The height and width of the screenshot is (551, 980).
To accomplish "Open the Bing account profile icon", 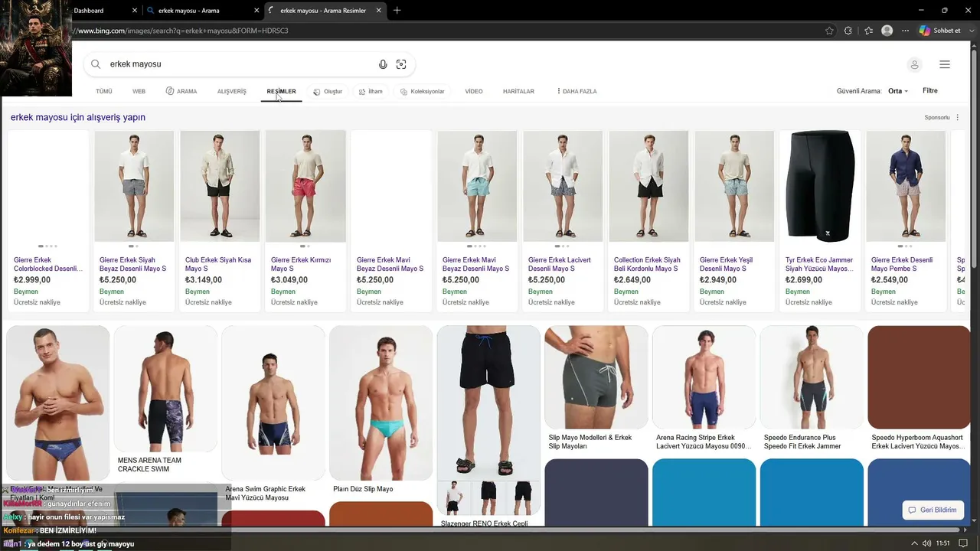I will 914,64.
